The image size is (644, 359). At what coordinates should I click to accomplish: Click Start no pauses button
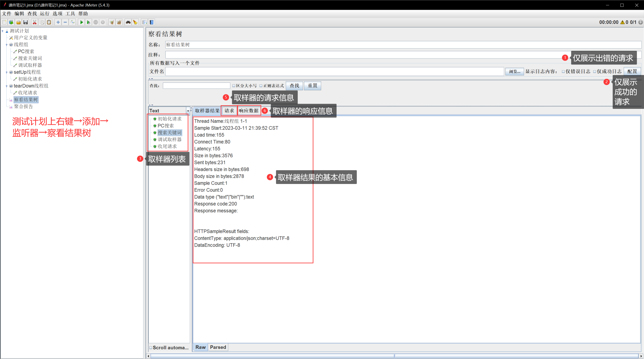click(88, 22)
